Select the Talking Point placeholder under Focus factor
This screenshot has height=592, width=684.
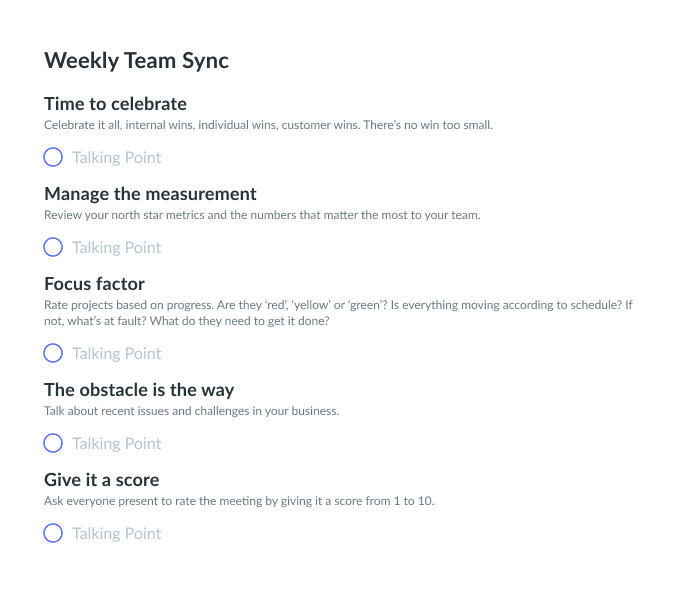pyautogui.click(x=116, y=353)
